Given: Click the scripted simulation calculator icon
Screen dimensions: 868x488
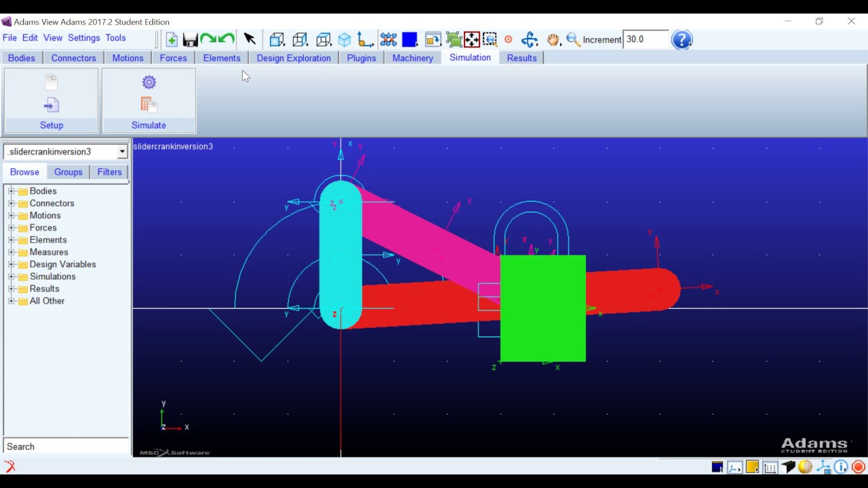Looking at the screenshot, I should (149, 104).
